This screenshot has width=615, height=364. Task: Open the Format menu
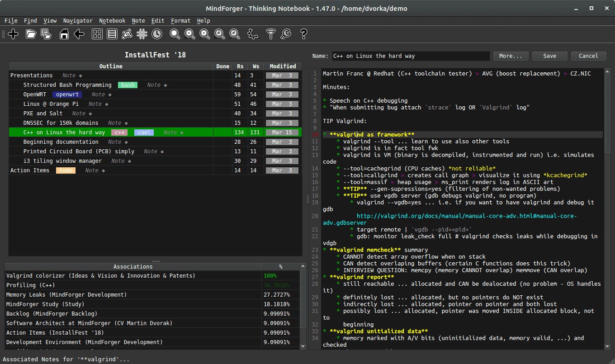tap(180, 20)
